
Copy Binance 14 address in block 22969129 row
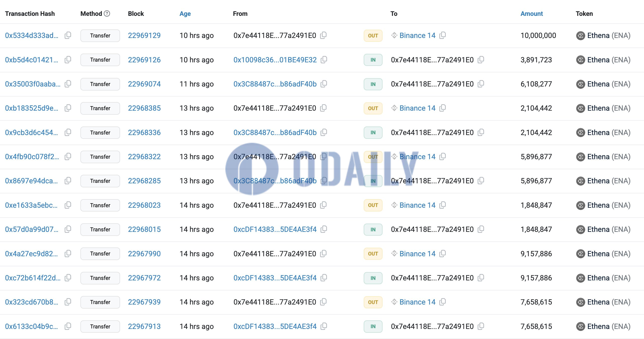pos(443,35)
